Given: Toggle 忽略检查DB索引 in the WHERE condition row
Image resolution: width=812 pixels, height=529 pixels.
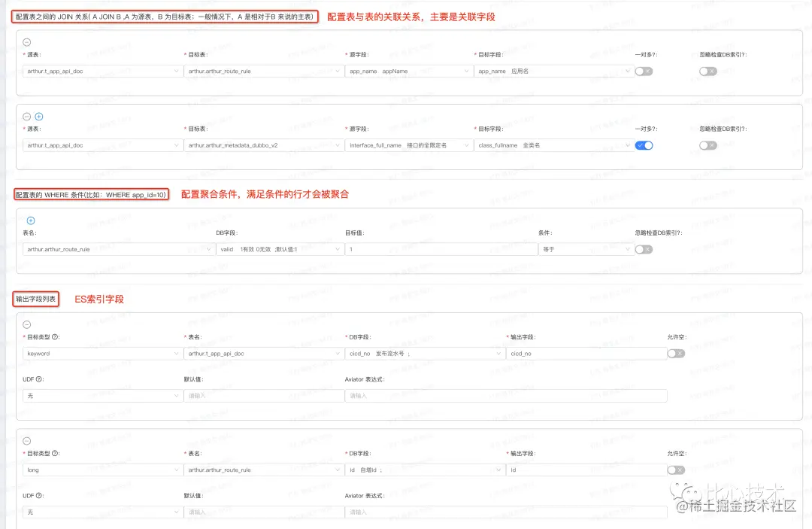Looking at the screenshot, I should pyautogui.click(x=644, y=250).
